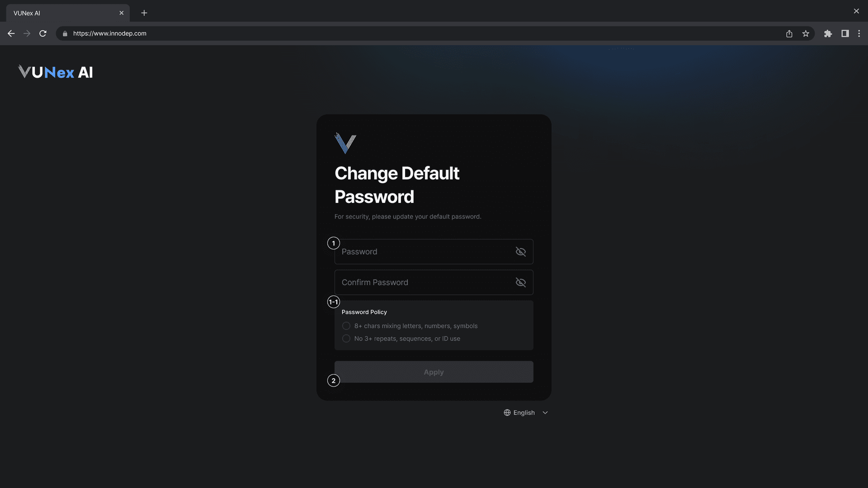Click the VUNex AI logo in header
Viewport: 868px width, 488px height.
pos(56,72)
